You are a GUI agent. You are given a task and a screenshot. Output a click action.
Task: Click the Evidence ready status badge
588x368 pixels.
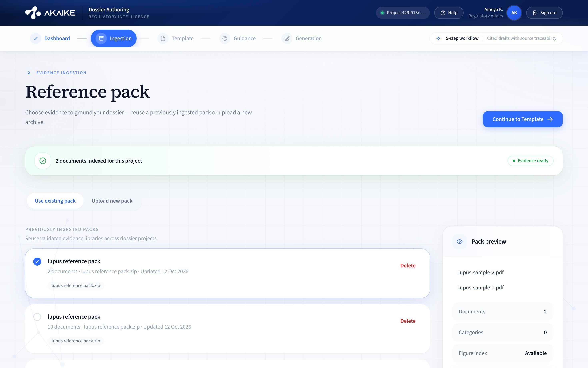530,161
